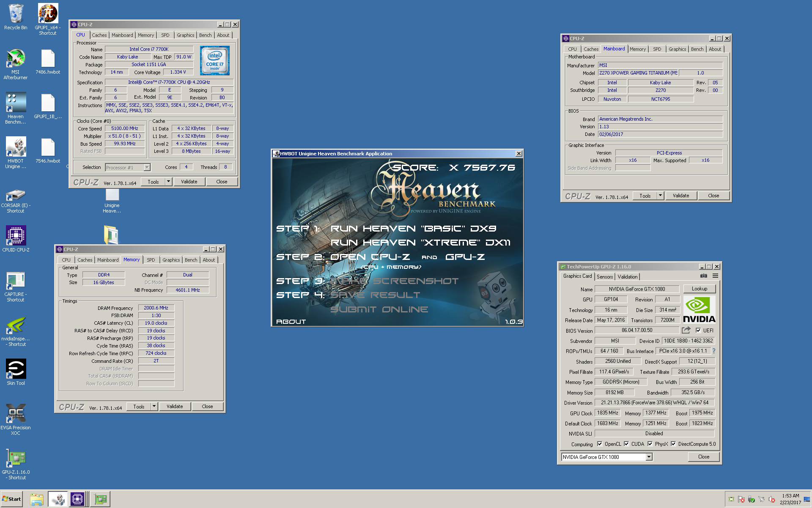Select the 7546.hwbot file icon
Screen dimensions: 812x508
click(48, 151)
